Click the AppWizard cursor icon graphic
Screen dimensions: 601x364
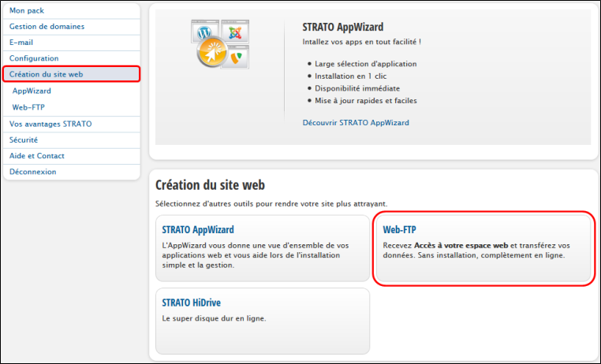[x=212, y=52]
